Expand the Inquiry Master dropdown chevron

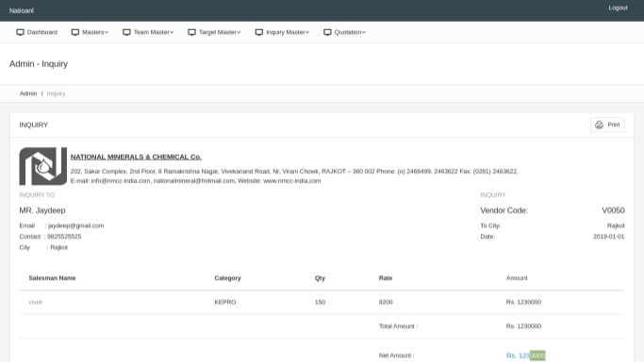[x=307, y=32]
